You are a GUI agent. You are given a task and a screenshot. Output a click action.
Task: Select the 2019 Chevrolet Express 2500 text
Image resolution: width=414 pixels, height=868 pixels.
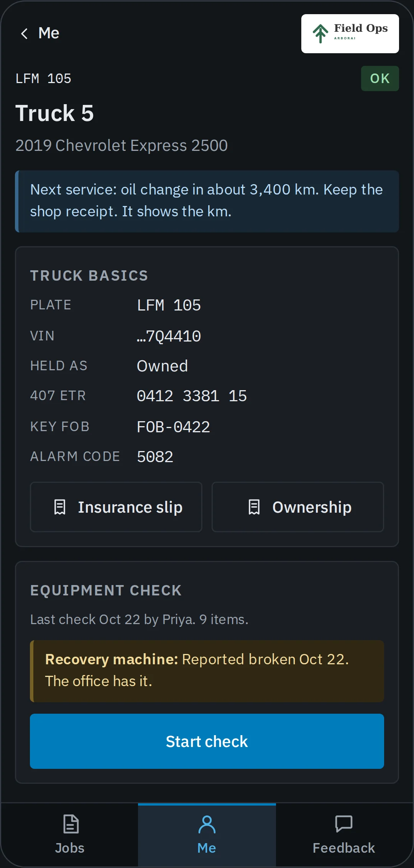122,145
